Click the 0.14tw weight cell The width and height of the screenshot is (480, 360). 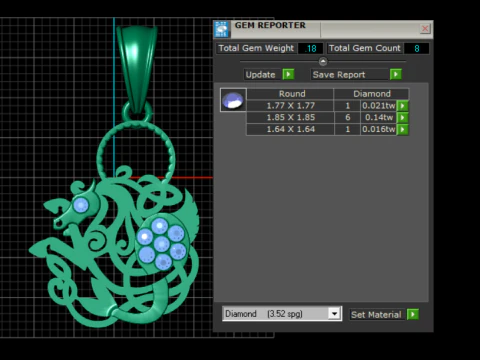click(x=378, y=117)
